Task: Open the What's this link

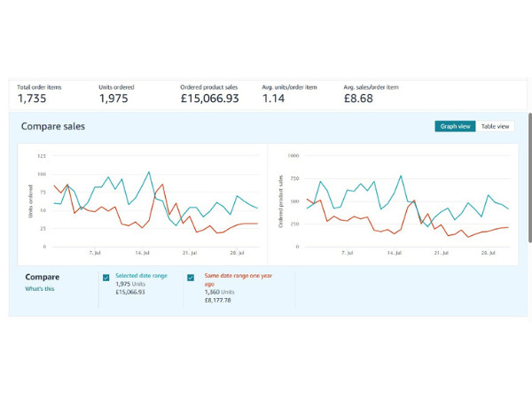Action: (38, 289)
